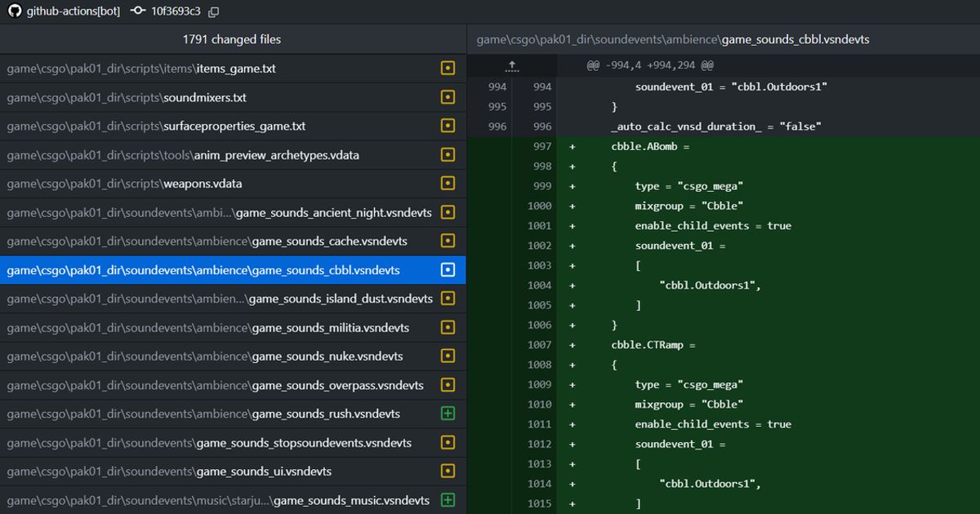This screenshot has height=514, width=980.
Task: Open game_sounds_overpass.vsndevts diff
Action: [x=233, y=385]
